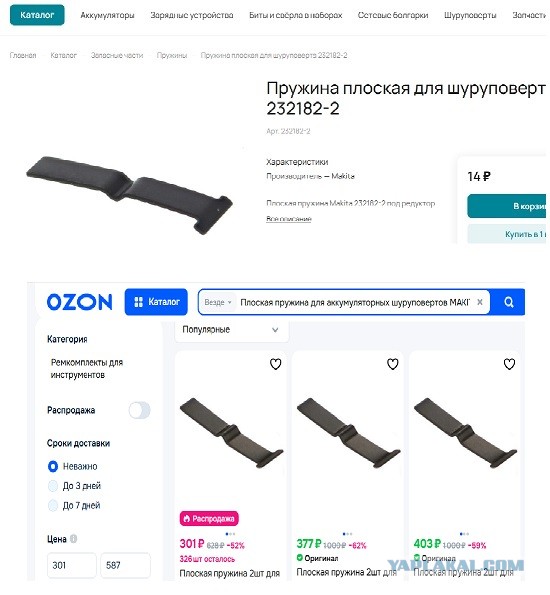550x595 pixels.
Task: Expand the Все описание link
Action: pyautogui.click(x=288, y=219)
